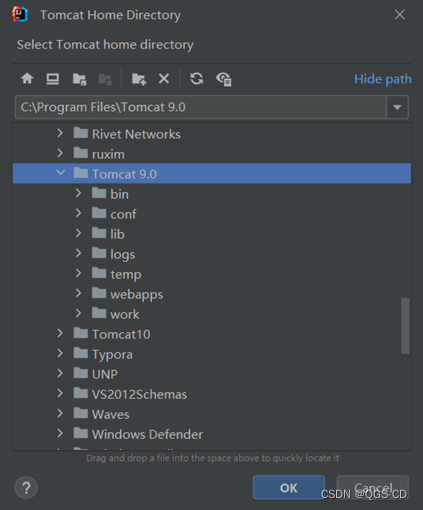Delete the selected folder with the X icon
Image resolution: width=423 pixels, height=510 pixels.
(x=164, y=79)
